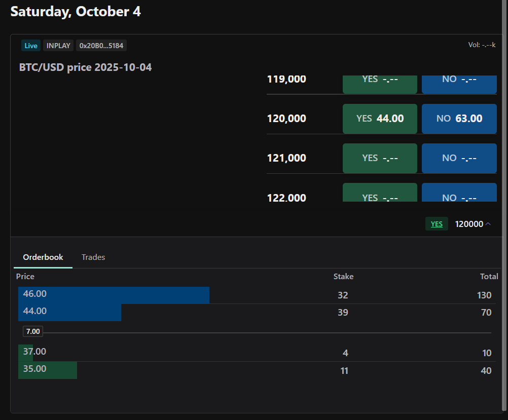Click the Live status badge
The image size is (508, 420).
[x=31, y=46]
